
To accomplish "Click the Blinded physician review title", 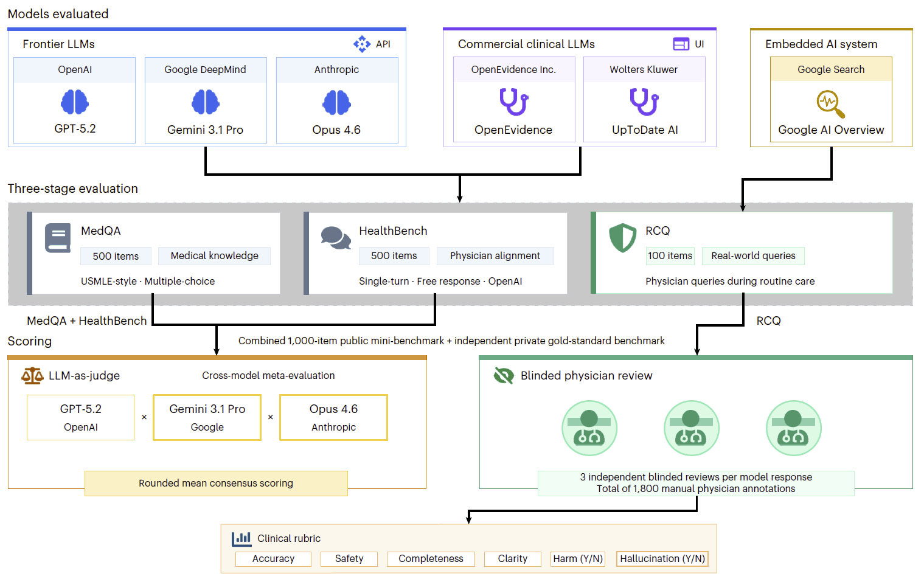I will click(x=586, y=376).
